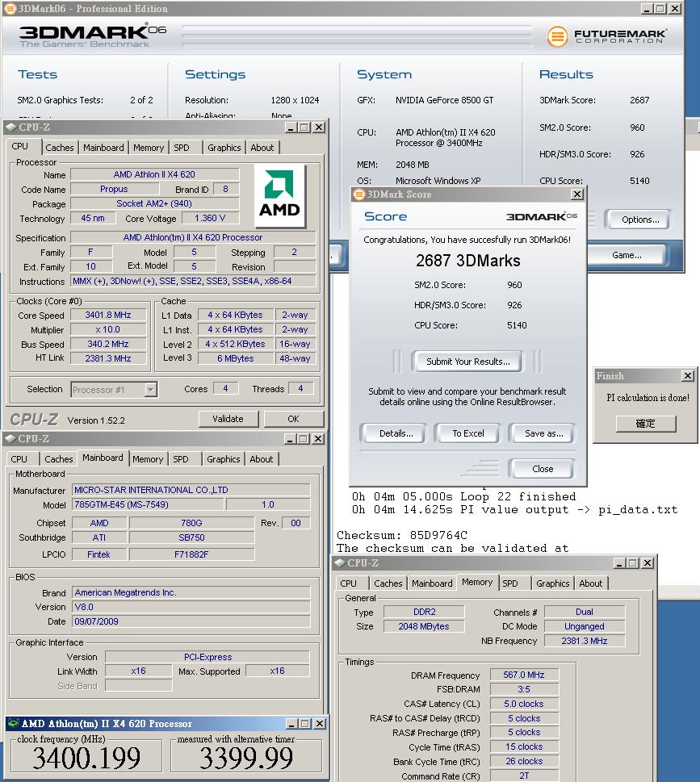The image size is (700, 782).
Task: Click the 3DMark Score window title icon
Action: 359,194
